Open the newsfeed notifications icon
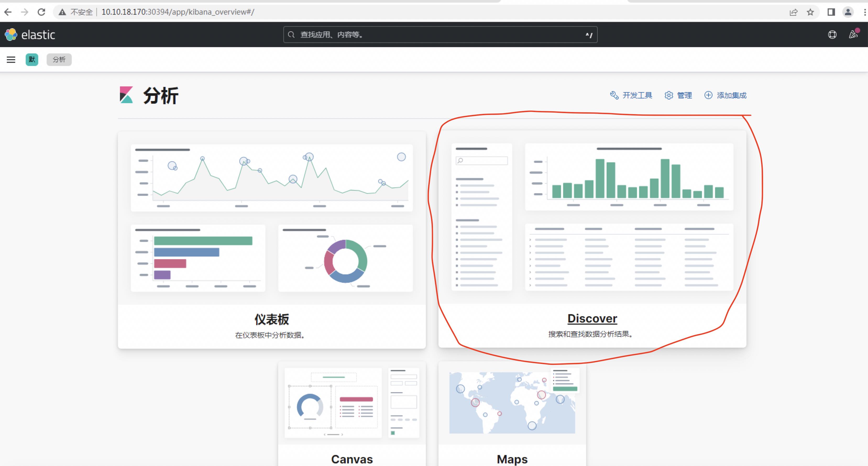This screenshot has height=466, width=868. 853,34
